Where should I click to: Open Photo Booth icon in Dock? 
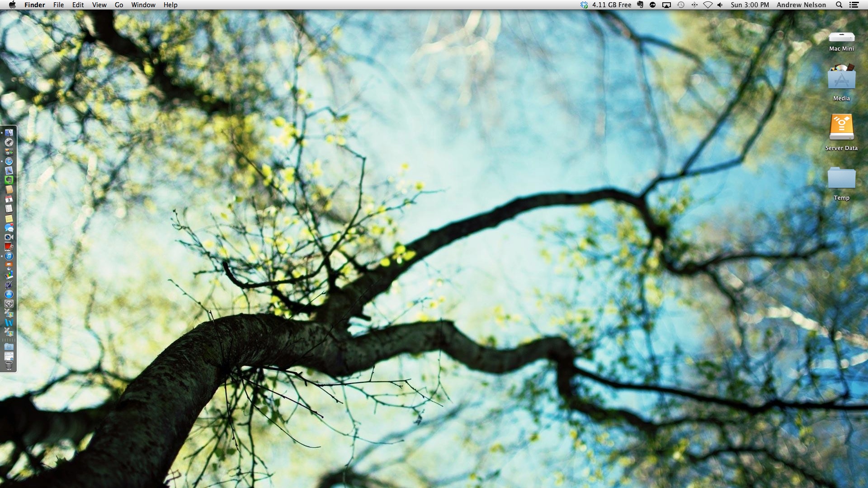(9, 247)
